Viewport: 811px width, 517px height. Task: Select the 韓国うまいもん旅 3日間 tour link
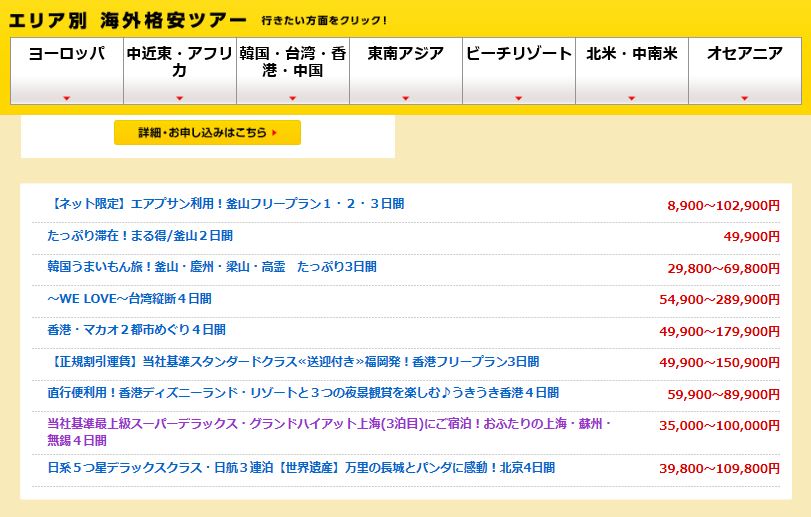point(212,267)
